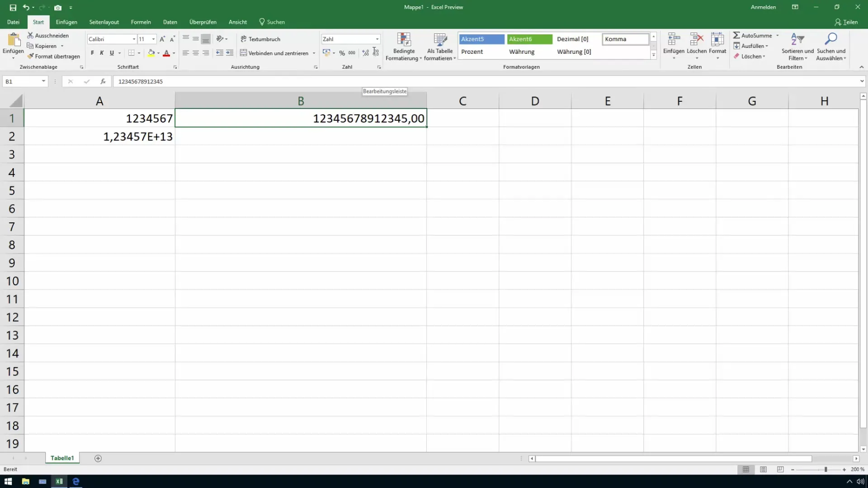Click Verbinden und zentrieren button
Screen dimensions: 868x488
[274, 53]
